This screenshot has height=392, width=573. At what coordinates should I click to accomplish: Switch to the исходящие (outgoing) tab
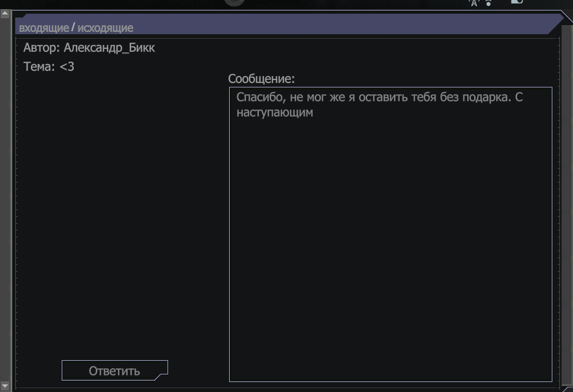(105, 28)
